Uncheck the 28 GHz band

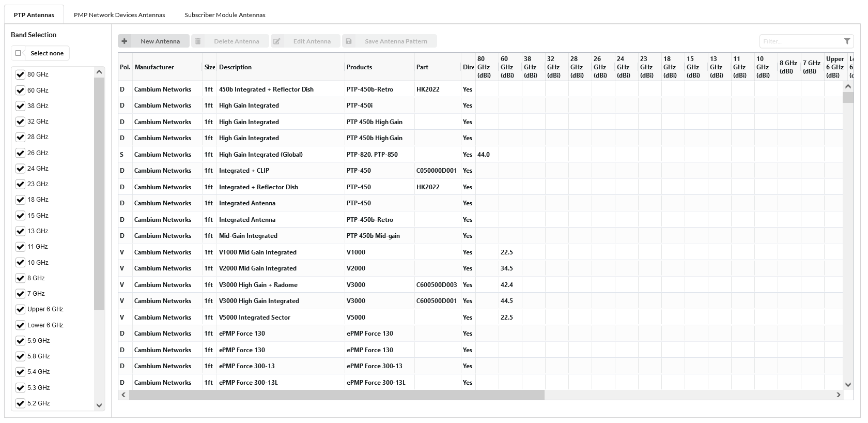[x=20, y=137]
